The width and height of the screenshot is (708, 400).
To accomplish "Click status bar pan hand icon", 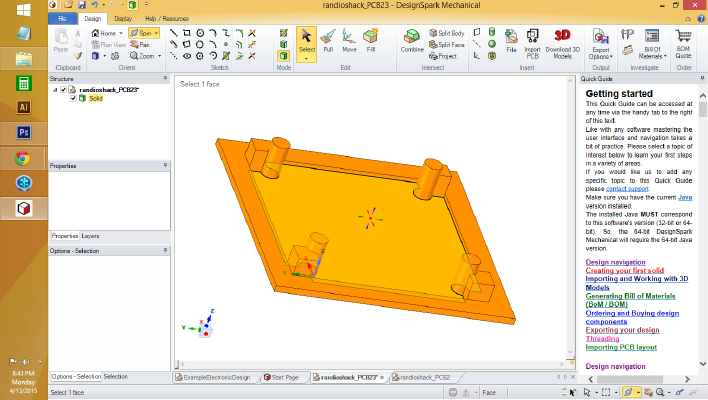I will tap(648, 392).
